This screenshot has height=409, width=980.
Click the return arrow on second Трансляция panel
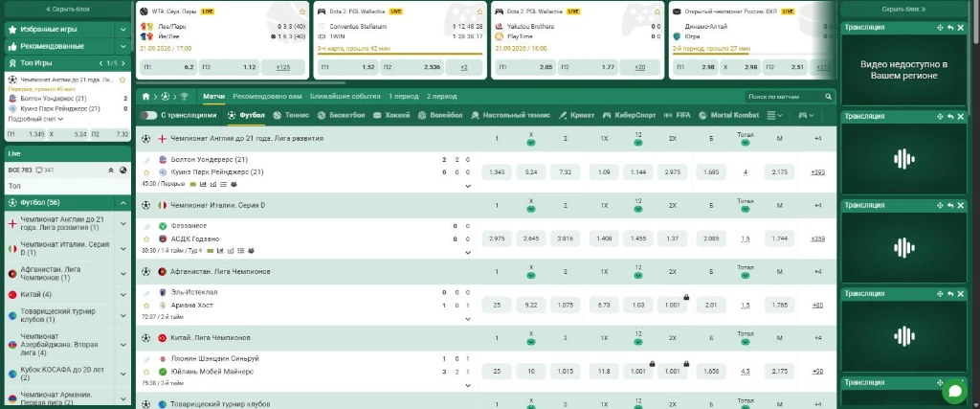[x=950, y=116]
